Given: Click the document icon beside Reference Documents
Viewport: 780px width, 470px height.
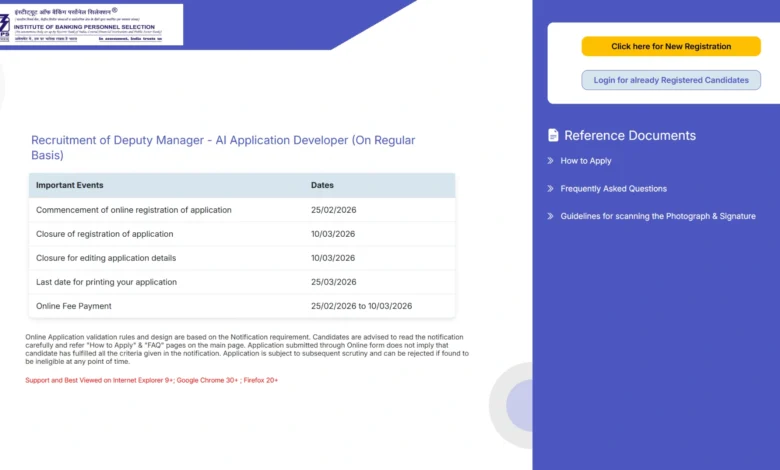Looking at the screenshot, I should (553, 135).
